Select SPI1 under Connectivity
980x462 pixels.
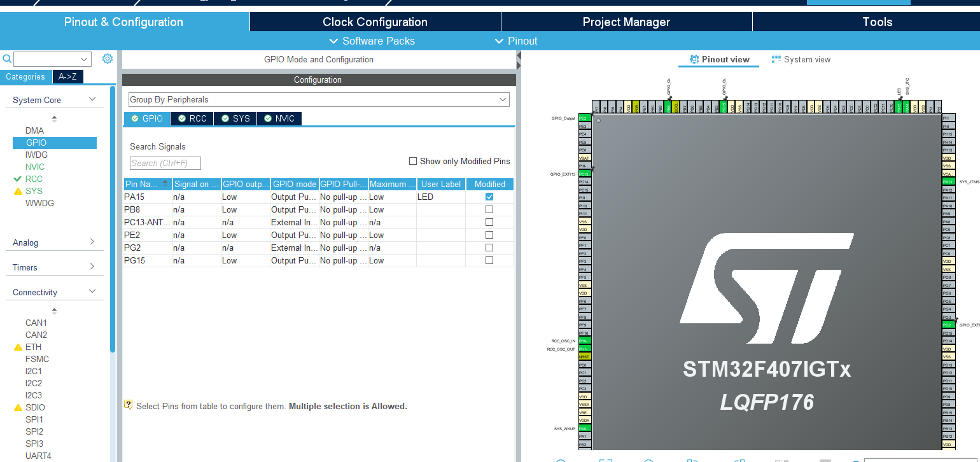click(34, 419)
